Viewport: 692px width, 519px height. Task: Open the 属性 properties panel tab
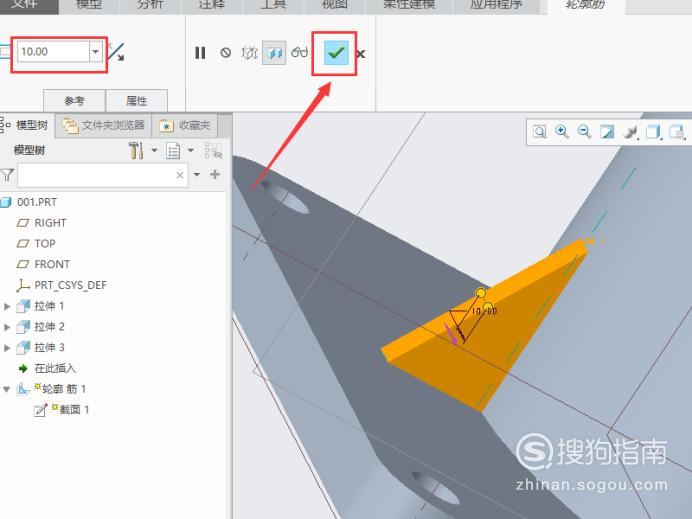pos(136,101)
